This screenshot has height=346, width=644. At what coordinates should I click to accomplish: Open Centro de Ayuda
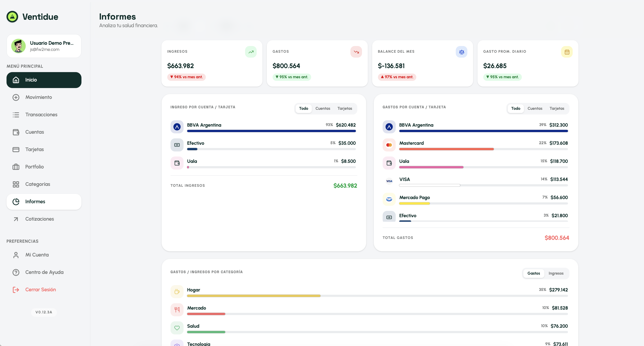[44, 272]
